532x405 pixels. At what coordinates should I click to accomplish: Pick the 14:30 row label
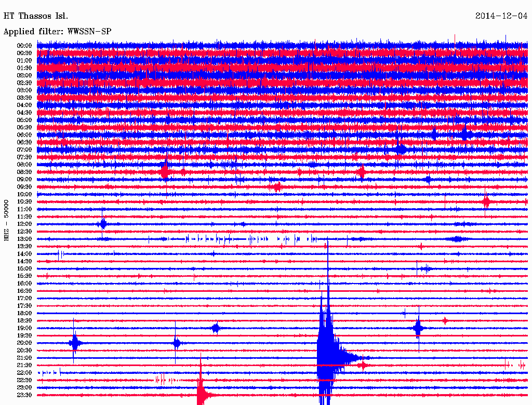(24, 261)
